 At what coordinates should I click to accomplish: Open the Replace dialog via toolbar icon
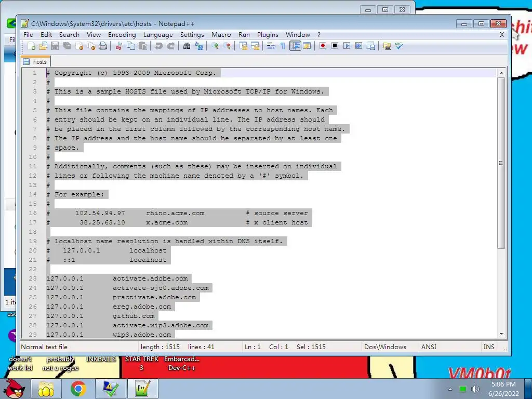[x=199, y=46]
